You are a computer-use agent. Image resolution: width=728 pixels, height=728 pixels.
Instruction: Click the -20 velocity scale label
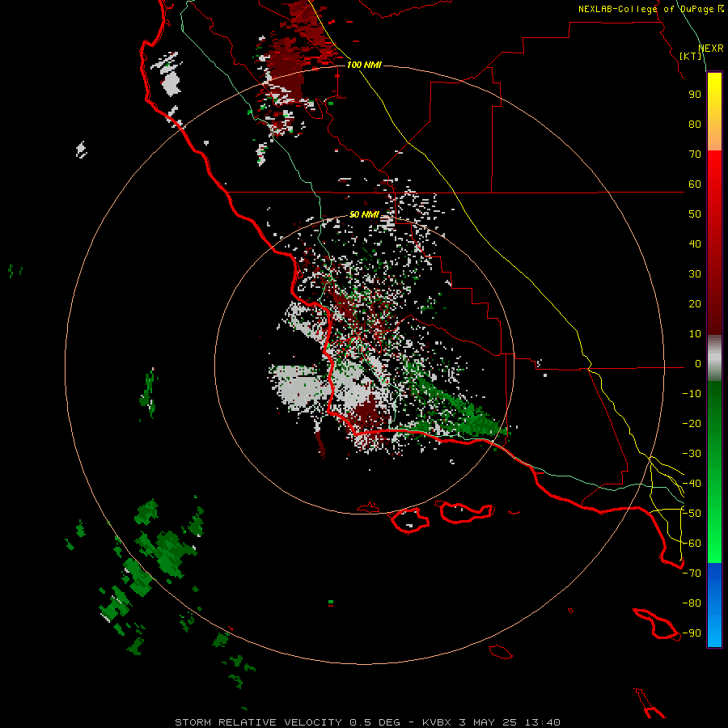coord(692,423)
